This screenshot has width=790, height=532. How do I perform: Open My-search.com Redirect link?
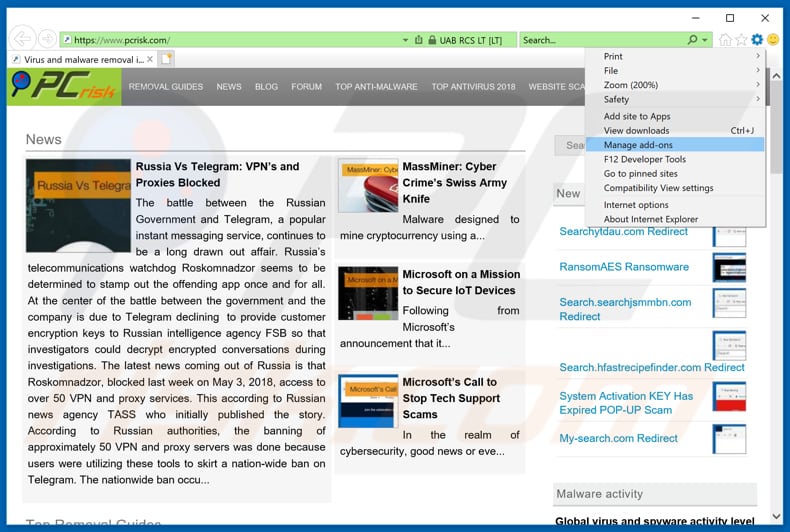click(x=618, y=438)
